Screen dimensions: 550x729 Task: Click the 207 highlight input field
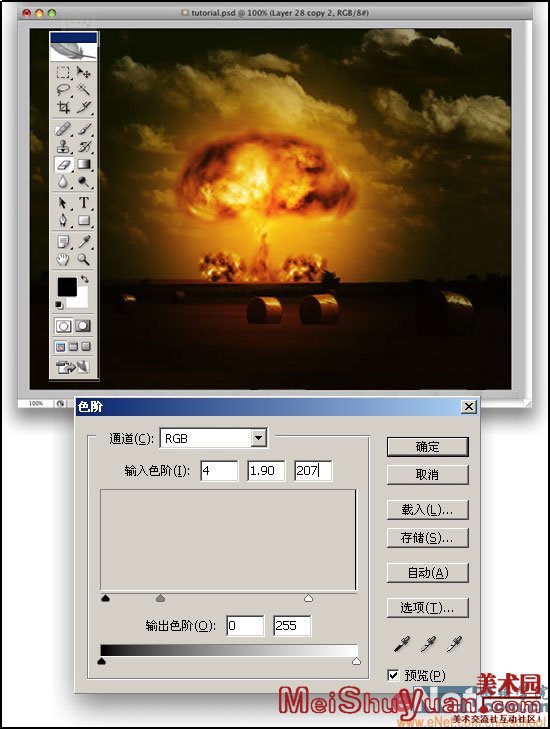[313, 471]
